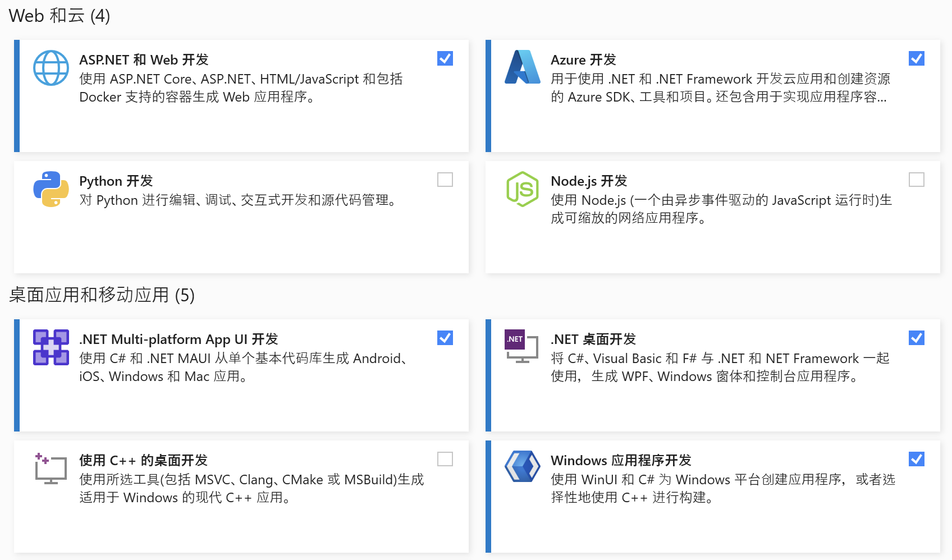Enable the Node.js 开发 workload checkbox

(917, 180)
